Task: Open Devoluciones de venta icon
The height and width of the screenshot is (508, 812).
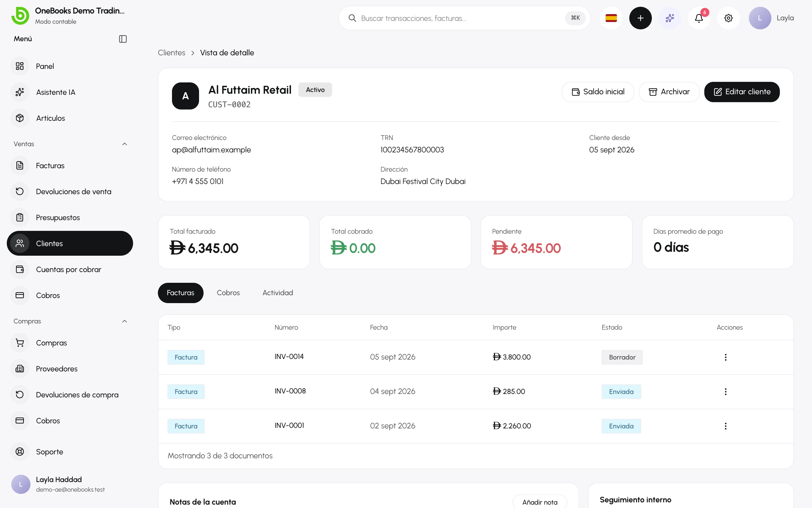Action: pyautogui.click(x=20, y=192)
